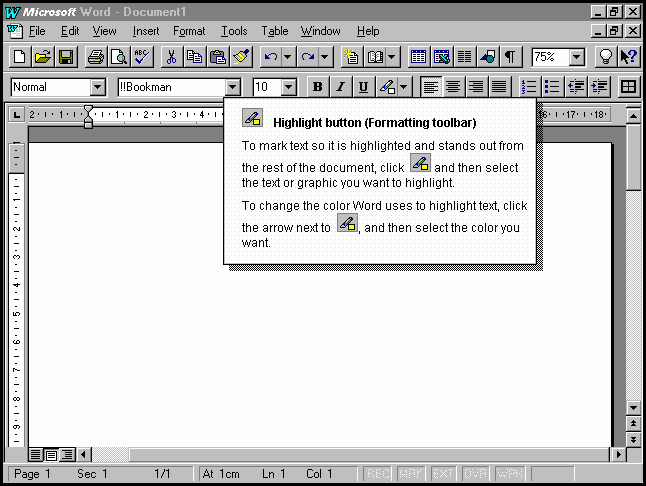Show the Drawing toolbar
Viewport: 646px width, 486px height.
487,56
